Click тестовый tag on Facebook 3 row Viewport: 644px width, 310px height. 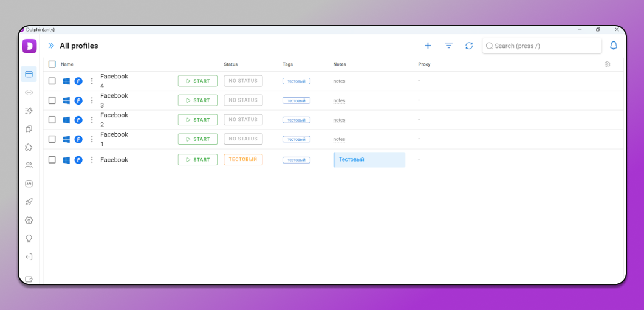click(x=296, y=100)
